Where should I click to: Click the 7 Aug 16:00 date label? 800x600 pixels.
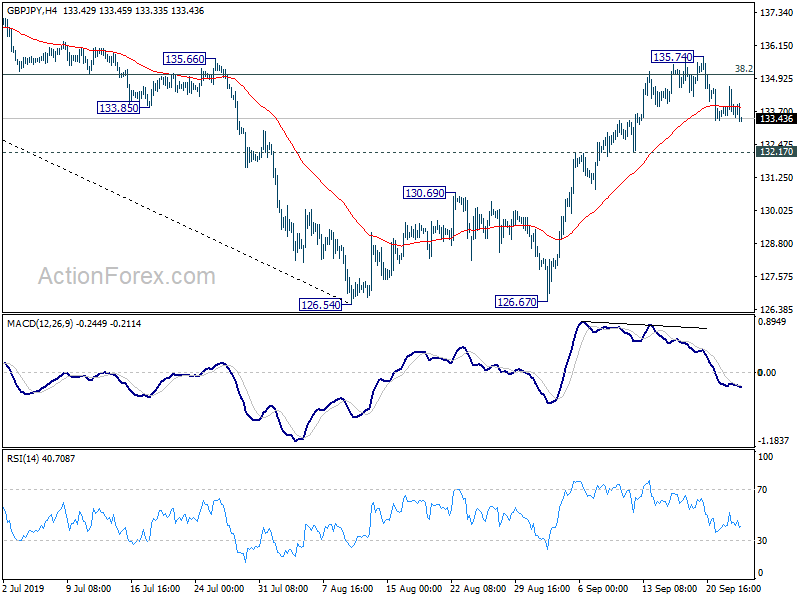pyautogui.click(x=348, y=588)
